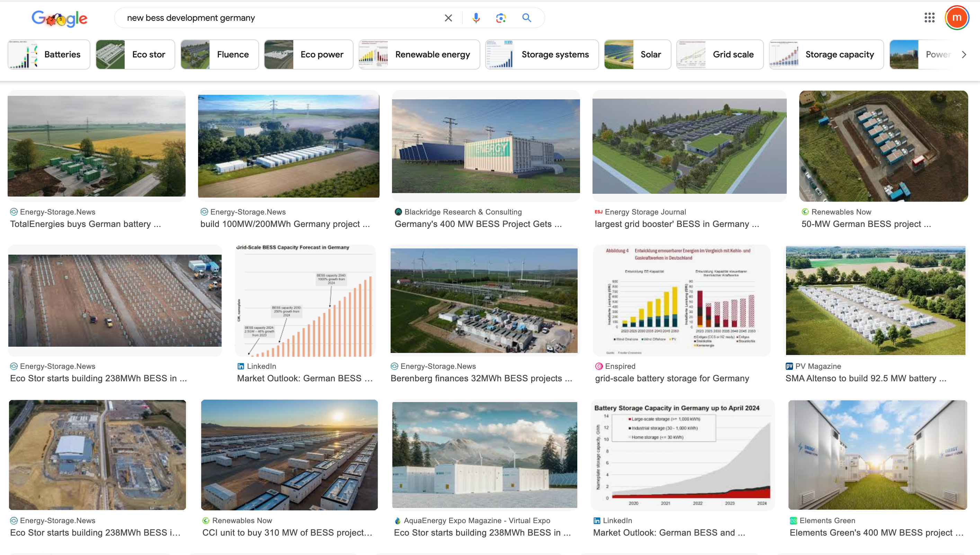This screenshot has width=980, height=555.
Task: Submit the search with the magnifier icon
Action: 526,18
